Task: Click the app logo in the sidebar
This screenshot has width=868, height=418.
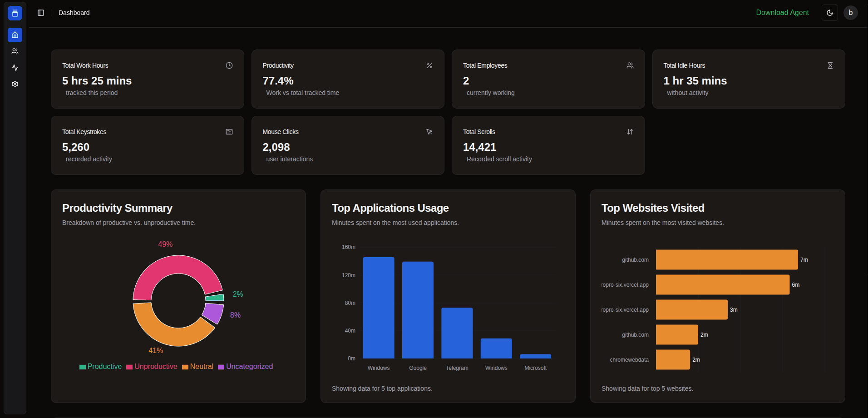Action: pos(15,13)
